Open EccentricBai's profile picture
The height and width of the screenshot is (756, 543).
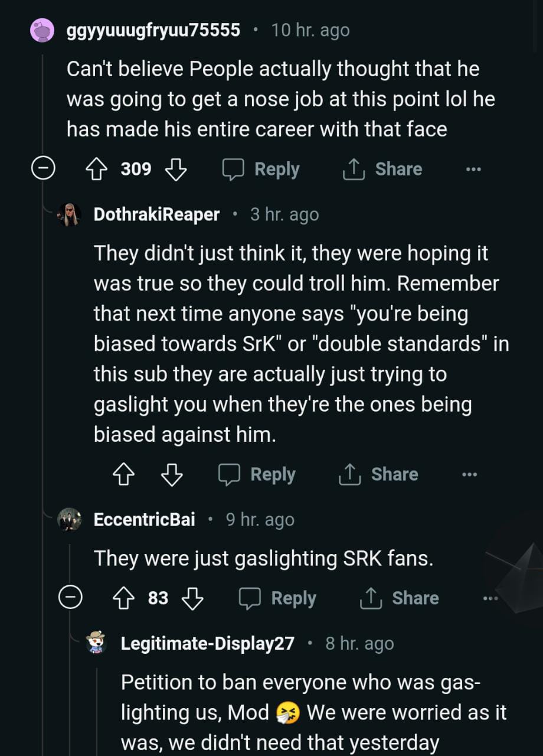[x=70, y=520]
